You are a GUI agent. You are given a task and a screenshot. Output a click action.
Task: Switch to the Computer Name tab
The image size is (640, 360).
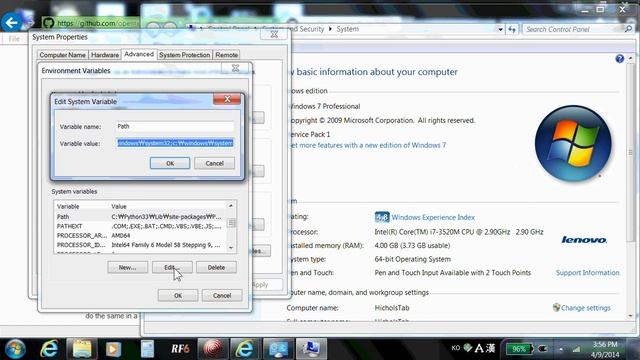(x=62, y=55)
